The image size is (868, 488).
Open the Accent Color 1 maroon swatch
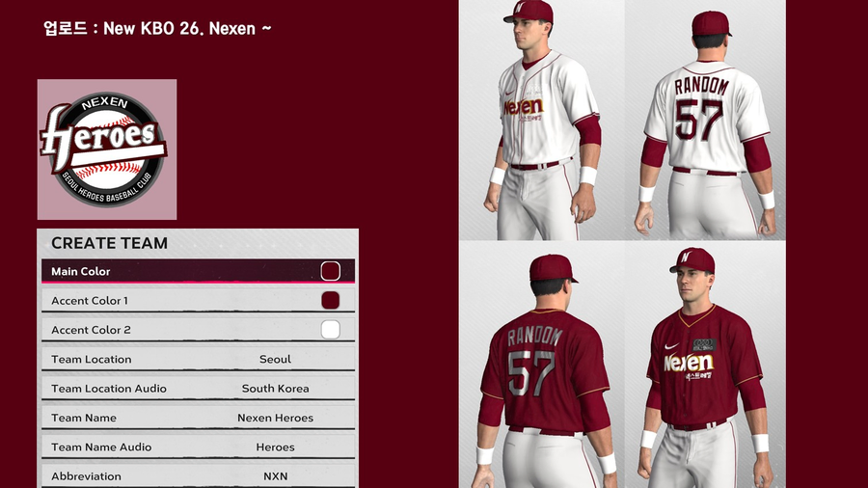click(x=331, y=301)
